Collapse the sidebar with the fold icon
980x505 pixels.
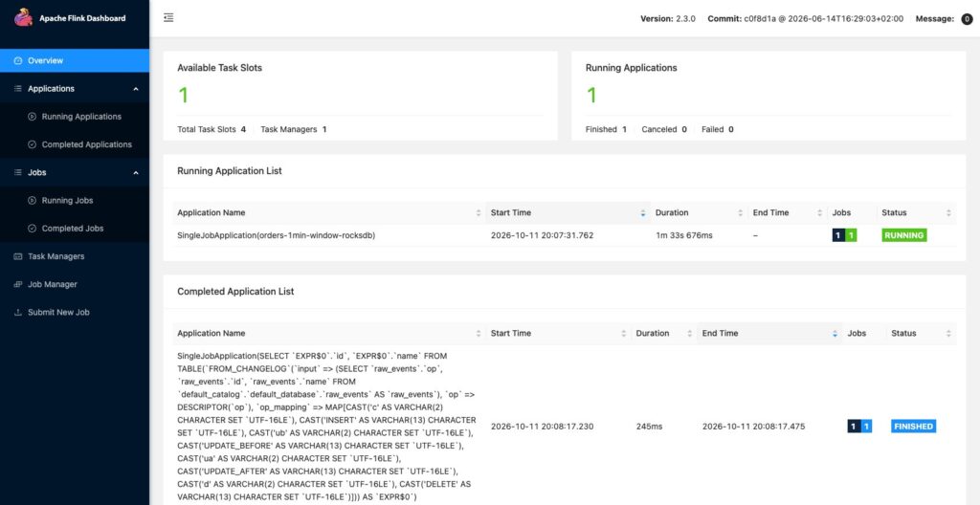point(168,18)
